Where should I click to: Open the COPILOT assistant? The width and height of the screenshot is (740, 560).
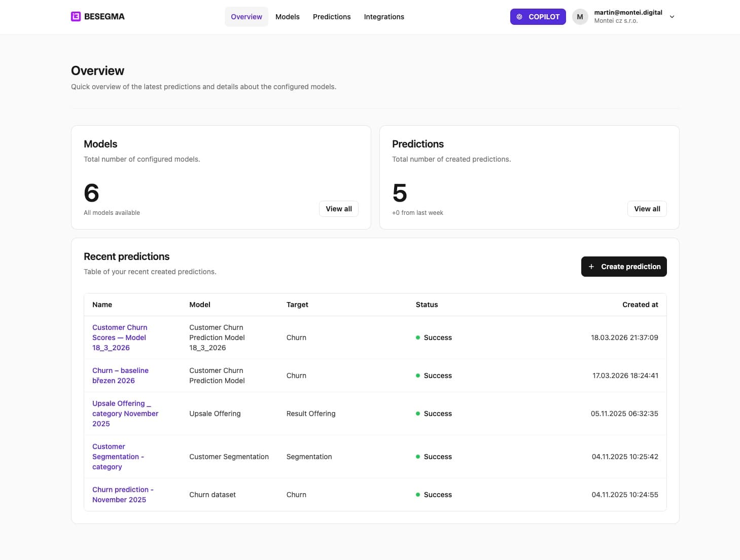click(x=538, y=16)
